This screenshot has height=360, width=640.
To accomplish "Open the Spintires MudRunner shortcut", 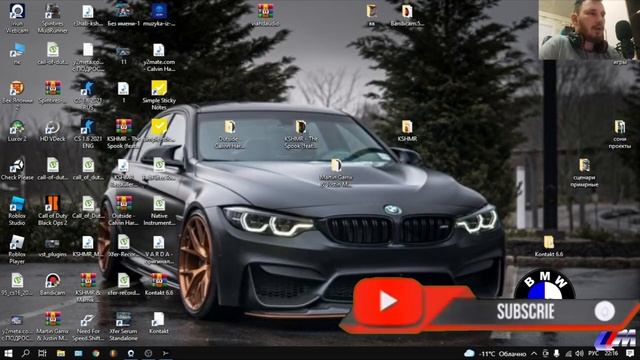I will point(53,18).
